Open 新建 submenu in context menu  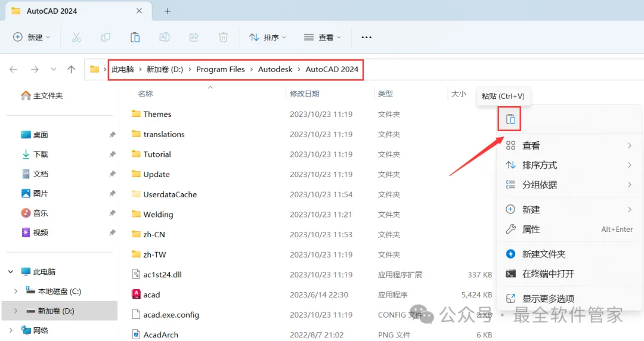pos(569,209)
